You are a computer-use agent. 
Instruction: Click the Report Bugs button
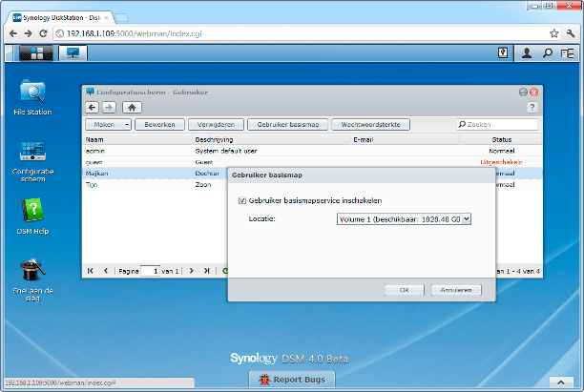point(292,380)
